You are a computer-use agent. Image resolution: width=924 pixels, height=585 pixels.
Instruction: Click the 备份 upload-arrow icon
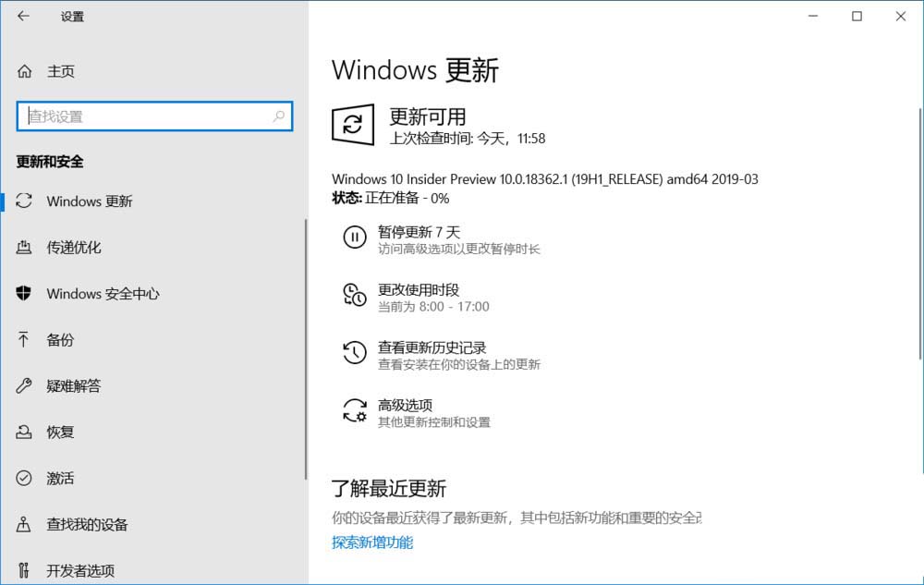pyautogui.click(x=22, y=340)
